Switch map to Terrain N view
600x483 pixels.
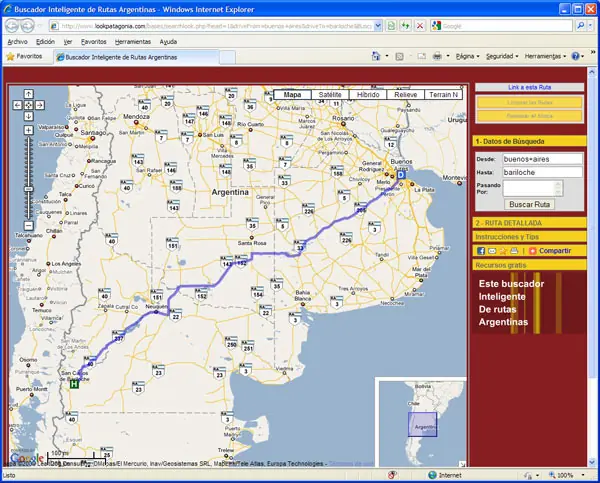pos(443,95)
